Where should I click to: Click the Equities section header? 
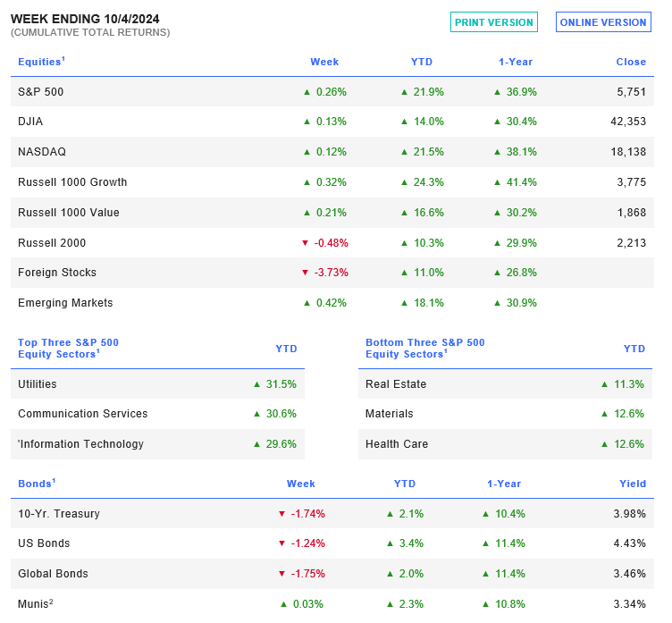tap(41, 62)
